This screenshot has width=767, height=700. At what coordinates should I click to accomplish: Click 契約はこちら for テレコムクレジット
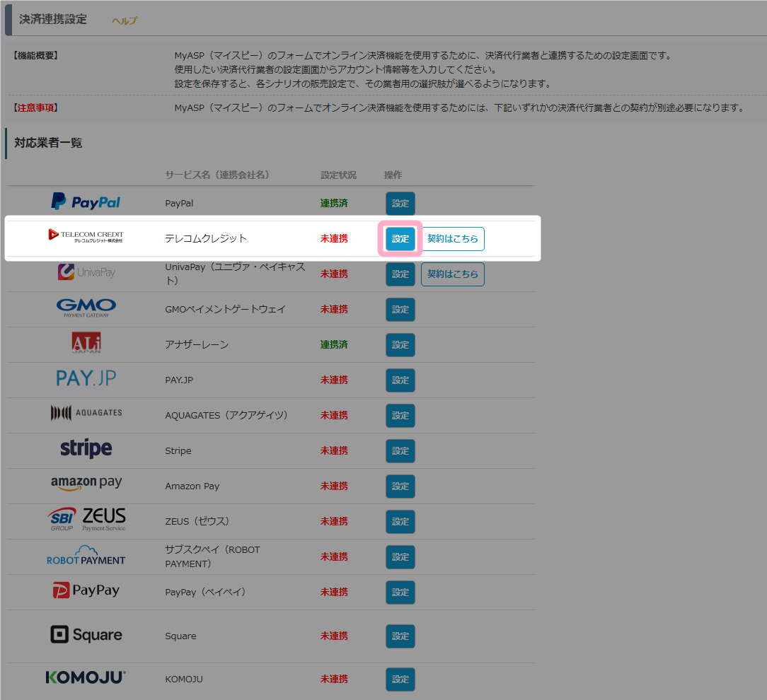point(453,239)
